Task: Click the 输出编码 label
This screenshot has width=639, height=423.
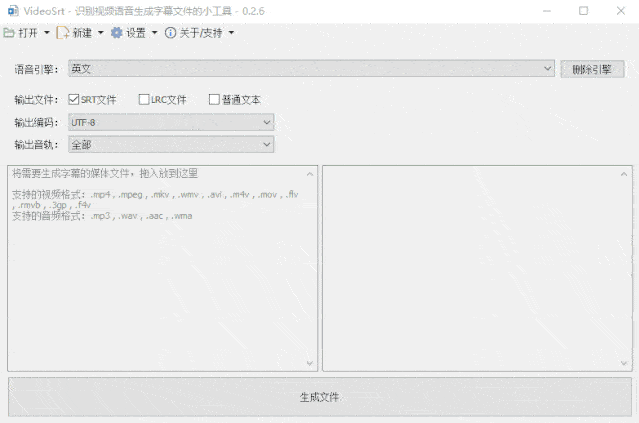Action: click(36, 122)
